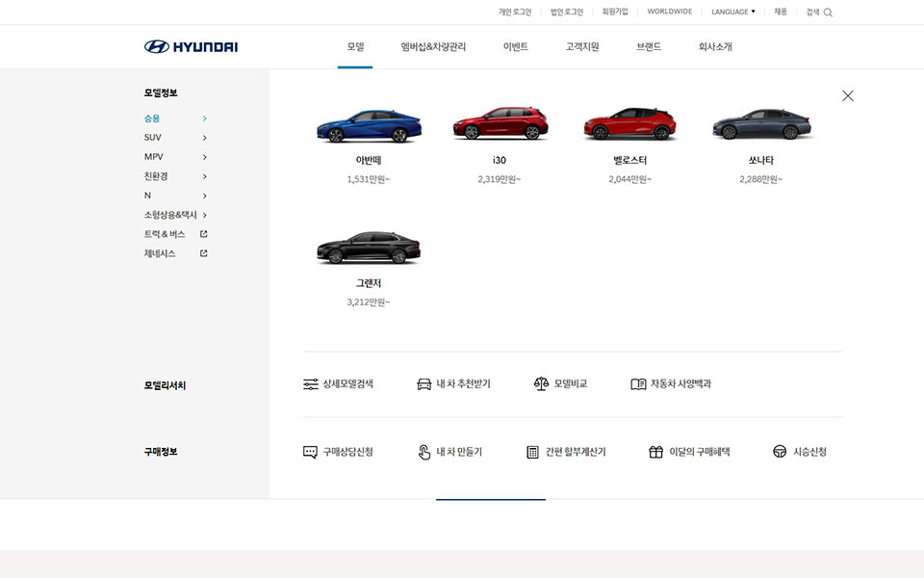
Task: Open the 이벤트 menu
Action: click(515, 46)
